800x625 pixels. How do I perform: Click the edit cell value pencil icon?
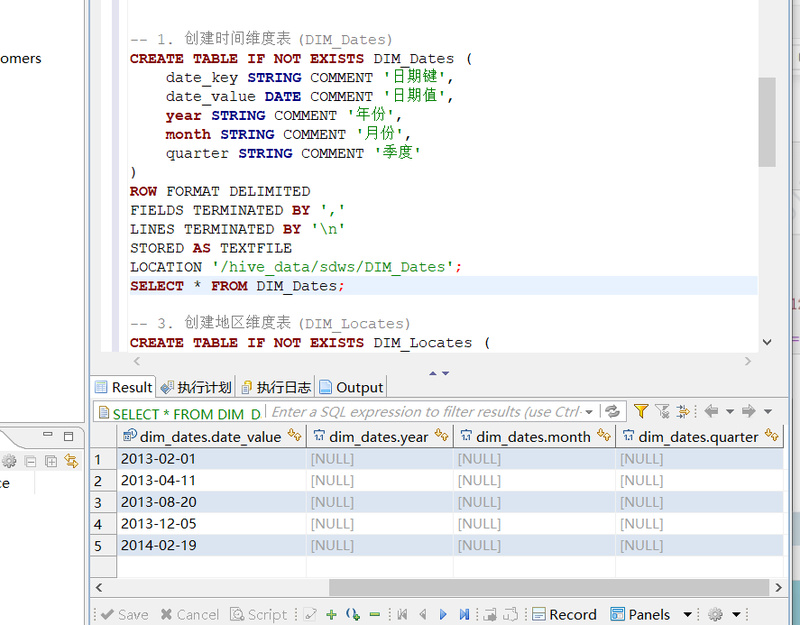[x=310, y=614]
